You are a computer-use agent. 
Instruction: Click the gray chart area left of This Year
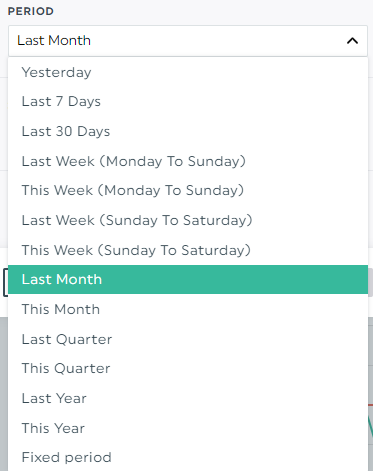click(x=4, y=428)
